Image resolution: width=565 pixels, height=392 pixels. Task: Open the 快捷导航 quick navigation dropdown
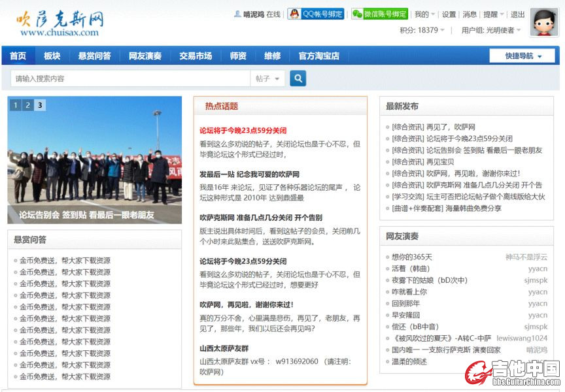point(522,56)
